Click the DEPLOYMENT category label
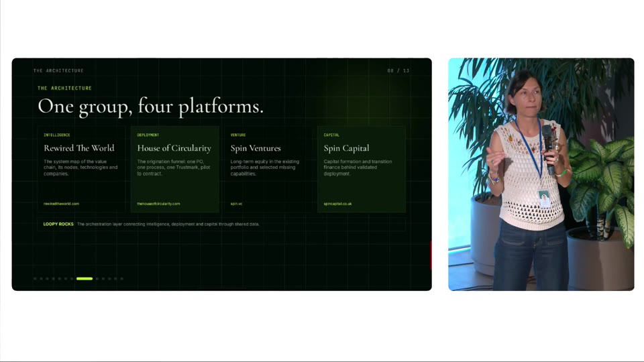Image resolution: width=644 pixels, height=362 pixels. point(148,135)
